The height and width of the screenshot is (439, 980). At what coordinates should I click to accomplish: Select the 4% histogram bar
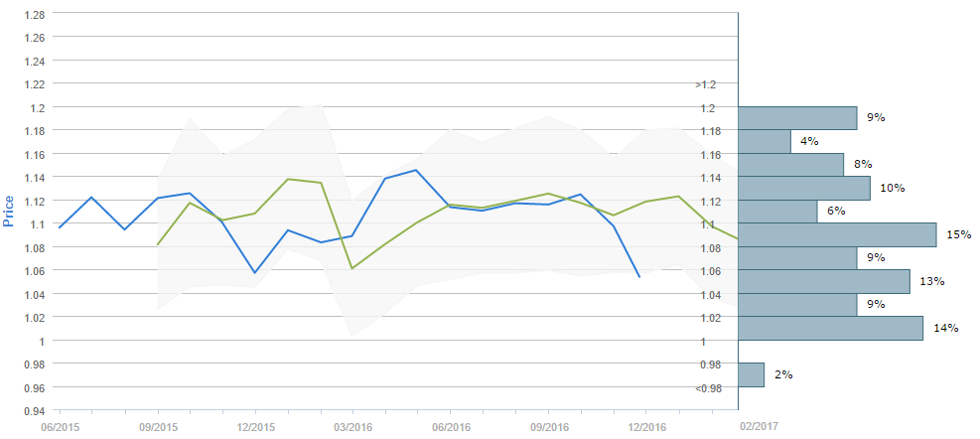pyautogui.click(x=765, y=141)
